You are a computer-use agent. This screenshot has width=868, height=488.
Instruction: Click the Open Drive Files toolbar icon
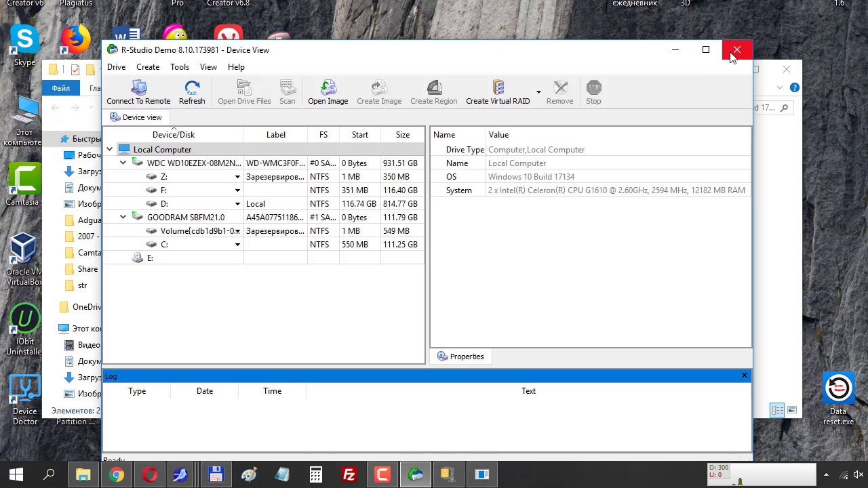tap(244, 92)
